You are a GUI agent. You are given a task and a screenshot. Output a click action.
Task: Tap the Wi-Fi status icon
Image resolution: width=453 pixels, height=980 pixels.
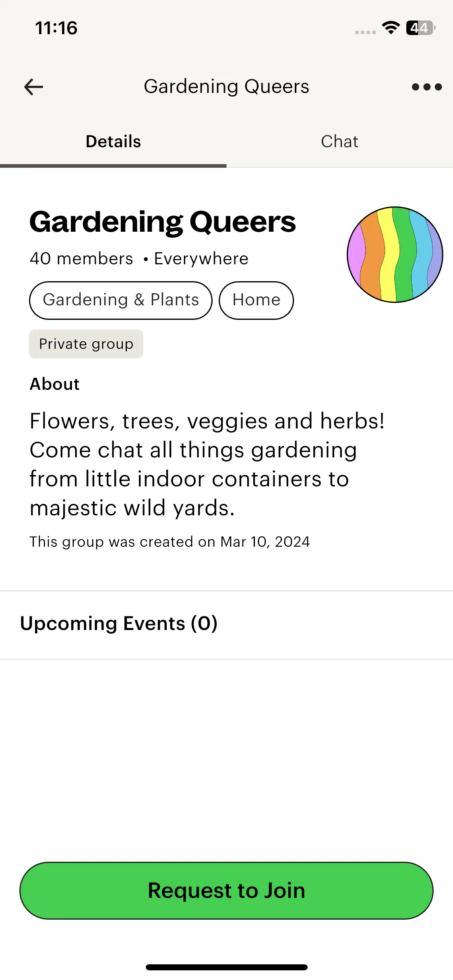[391, 28]
